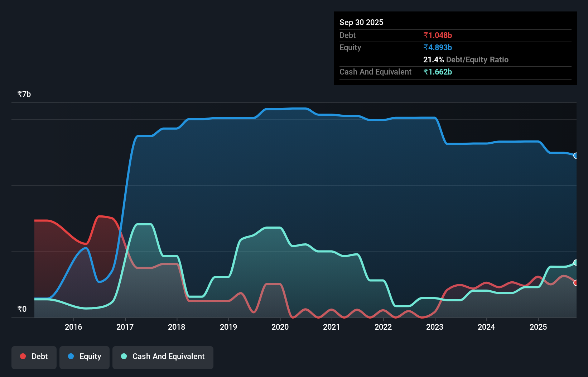This screenshot has width=588, height=377.
Task: Select the 2025 axis label
Action: pos(539,327)
